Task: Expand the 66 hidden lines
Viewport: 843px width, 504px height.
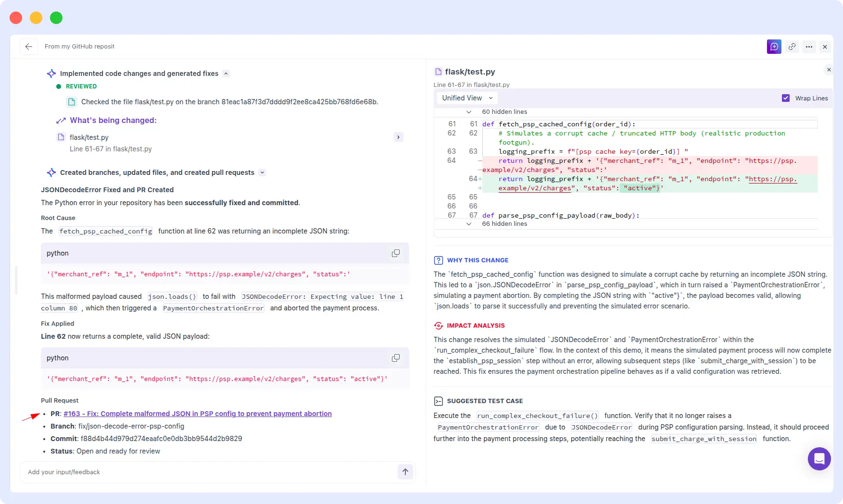Action: (x=469, y=223)
